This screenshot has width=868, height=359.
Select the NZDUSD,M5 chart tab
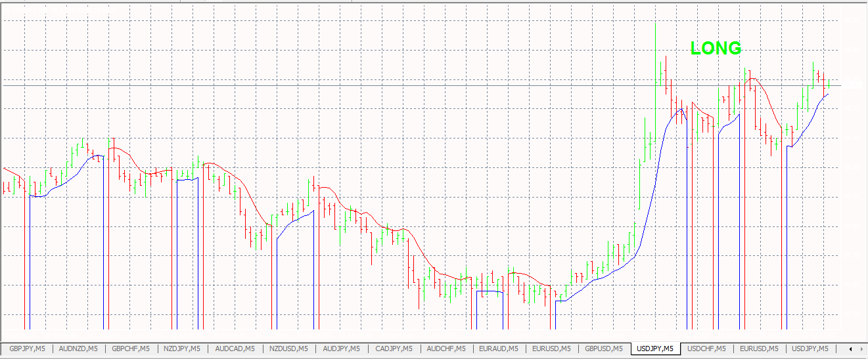[288, 348]
